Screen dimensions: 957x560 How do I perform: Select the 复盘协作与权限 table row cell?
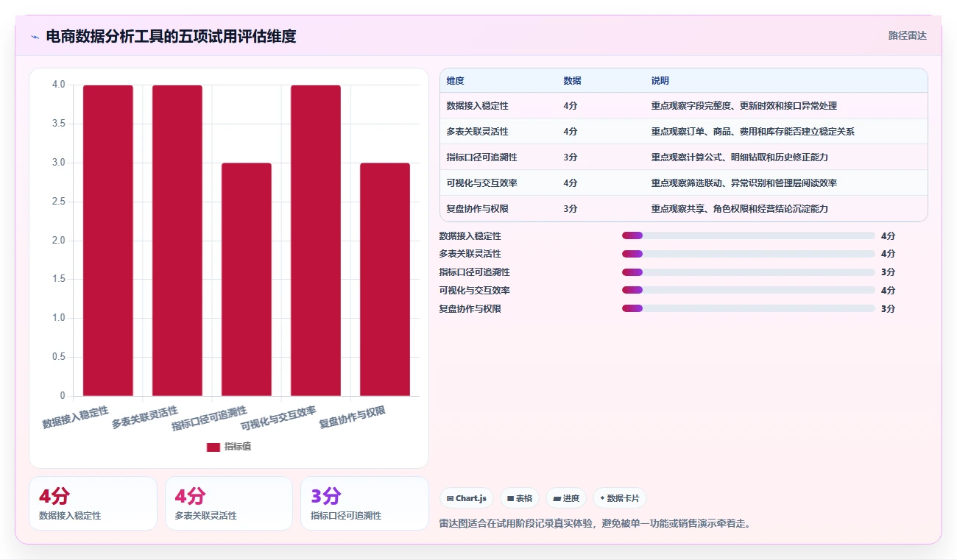point(477,208)
